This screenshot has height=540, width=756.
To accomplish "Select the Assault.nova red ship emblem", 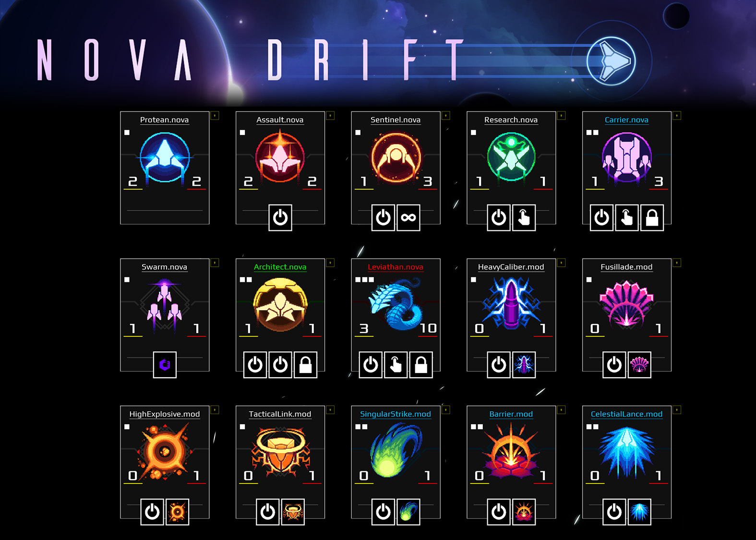I will click(280, 157).
